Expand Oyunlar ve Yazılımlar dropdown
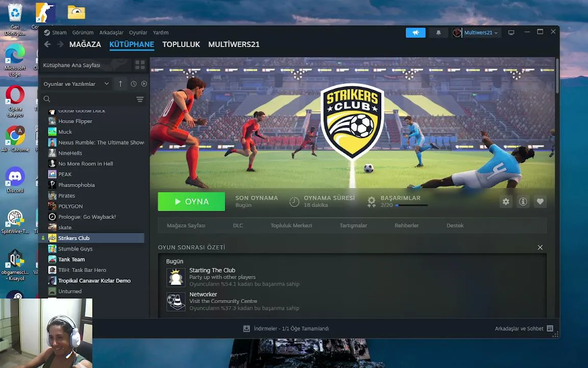The image size is (588, 368). click(x=76, y=84)
